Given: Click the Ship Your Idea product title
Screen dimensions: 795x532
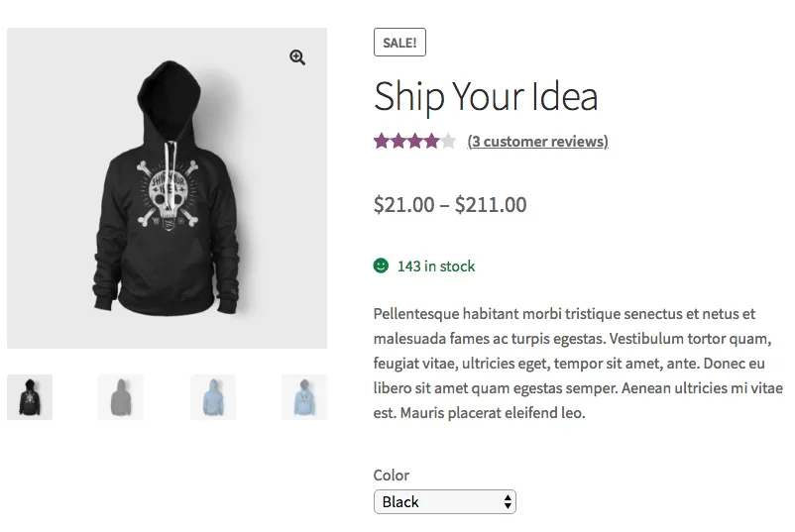Looking at the screenshot, I should pyautogui.click(x=486, y=96).
